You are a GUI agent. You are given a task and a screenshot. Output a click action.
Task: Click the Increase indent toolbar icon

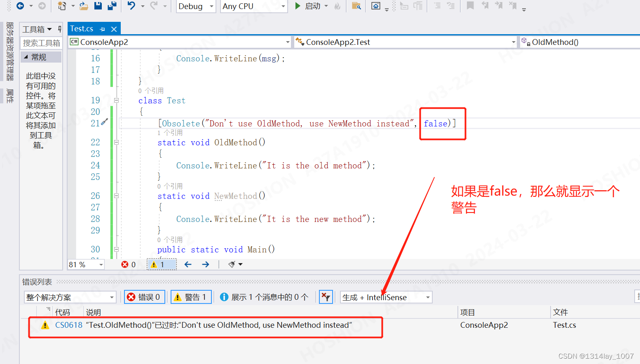click(451, 6)
